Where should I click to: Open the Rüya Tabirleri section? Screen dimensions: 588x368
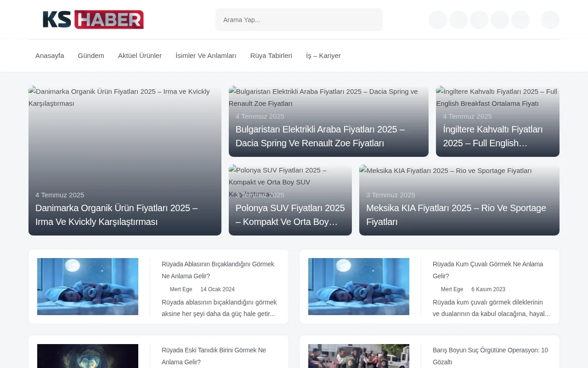(x=271, y=55)
